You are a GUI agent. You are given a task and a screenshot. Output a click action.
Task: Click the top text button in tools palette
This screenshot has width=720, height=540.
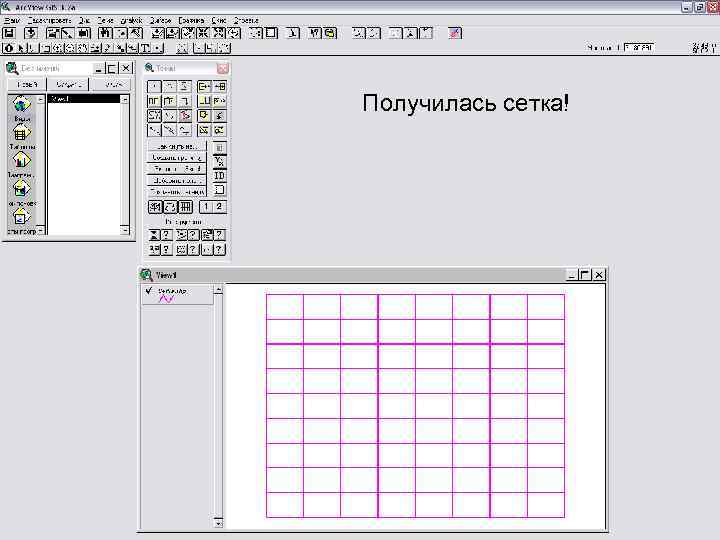(x=176, y=146)
